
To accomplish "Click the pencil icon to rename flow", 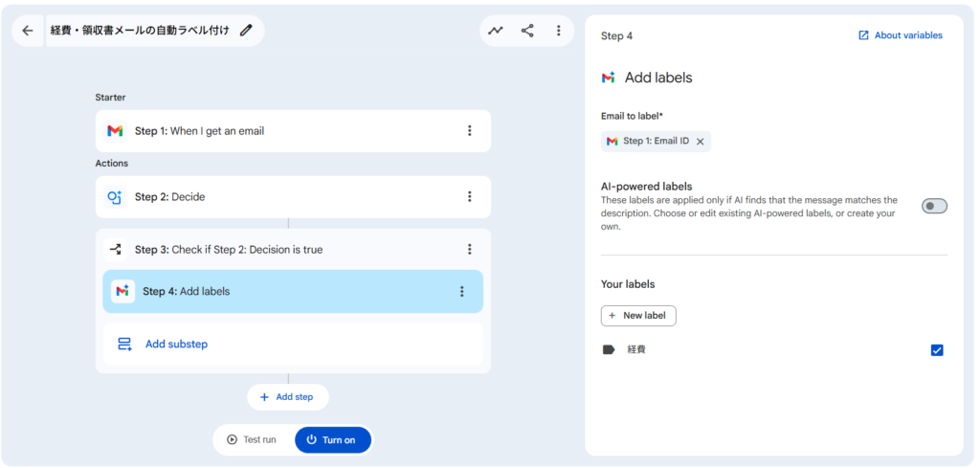I will (247, 31).
